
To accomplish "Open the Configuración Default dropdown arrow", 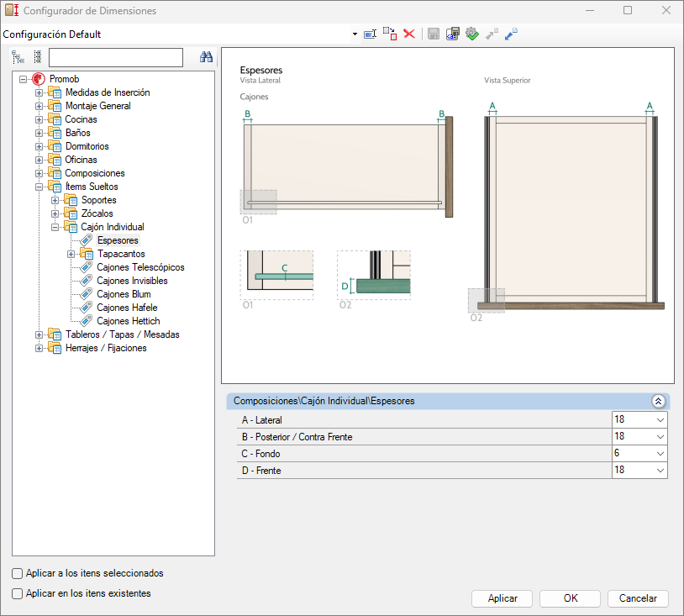I will (355, 34).
